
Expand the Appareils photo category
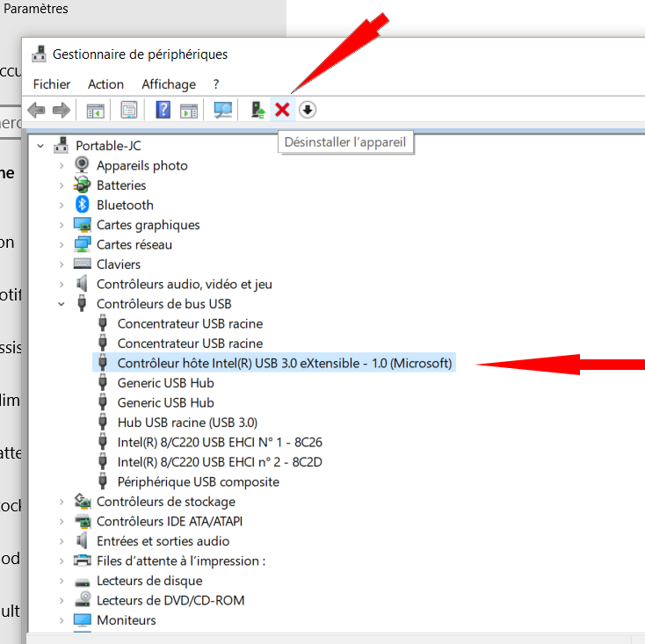(62, 165)
